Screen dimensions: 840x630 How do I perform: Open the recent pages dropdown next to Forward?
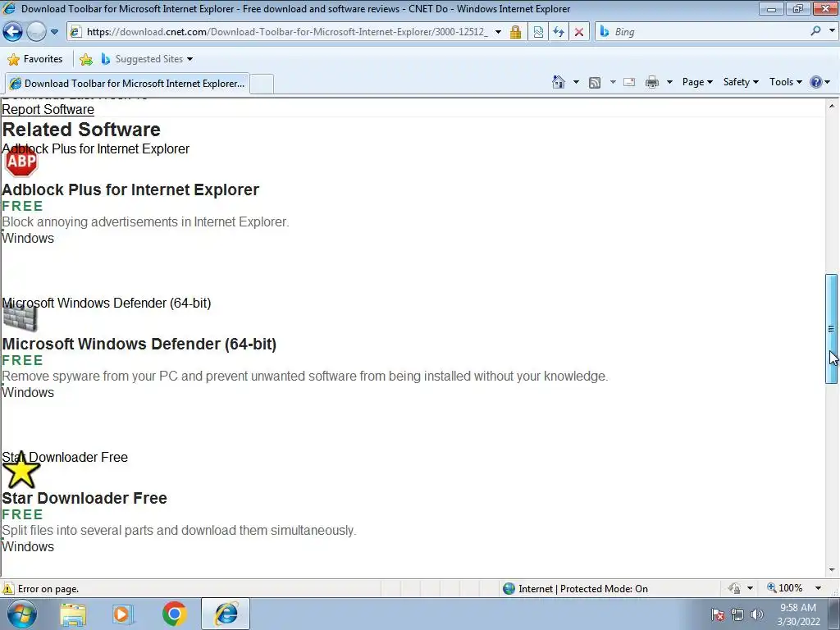[54, 32]
